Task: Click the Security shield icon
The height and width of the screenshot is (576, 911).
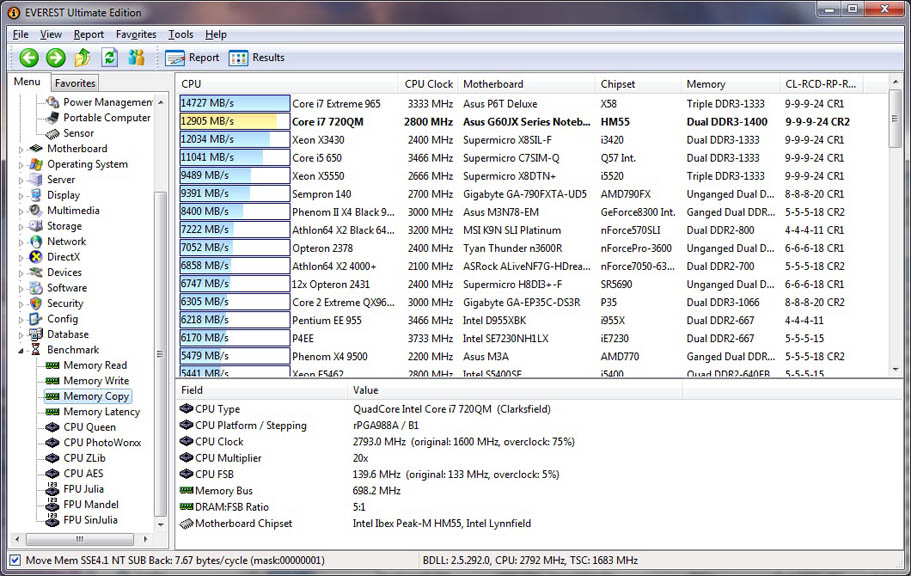Action: (36, 303)
